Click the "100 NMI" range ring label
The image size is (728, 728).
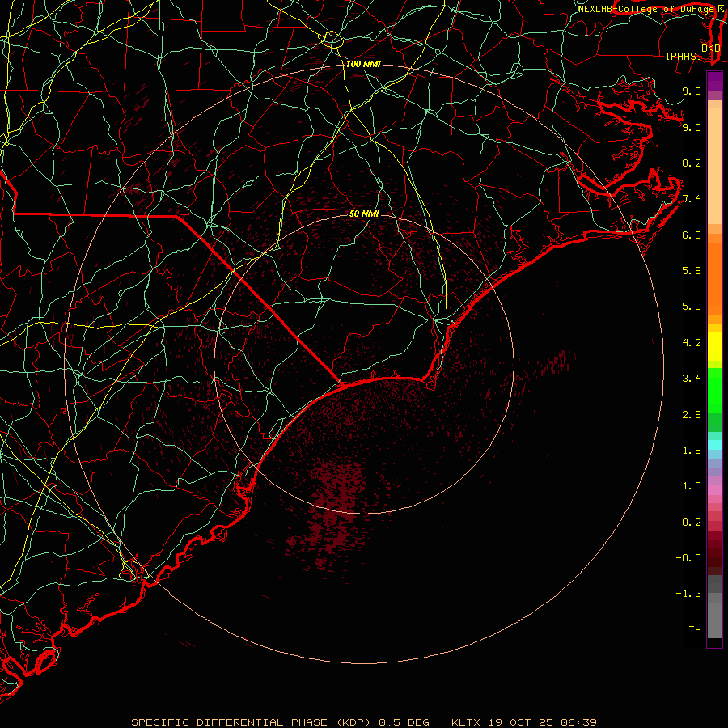363,64
